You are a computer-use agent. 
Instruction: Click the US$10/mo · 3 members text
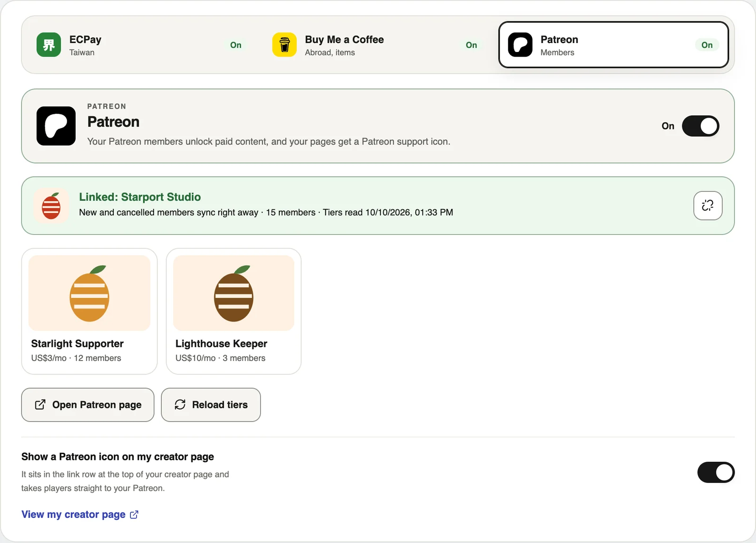point(220,358)
